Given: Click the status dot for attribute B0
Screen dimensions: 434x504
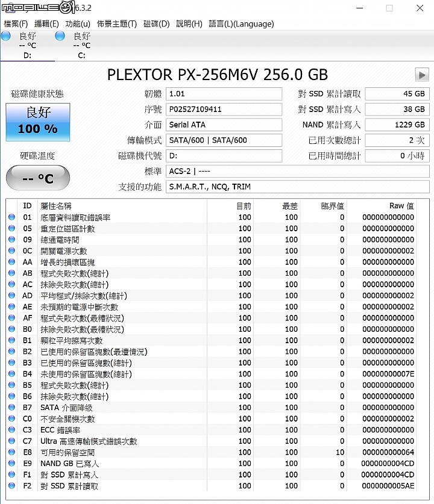Looking at the screenshot, I should click(x=12, y=329).
